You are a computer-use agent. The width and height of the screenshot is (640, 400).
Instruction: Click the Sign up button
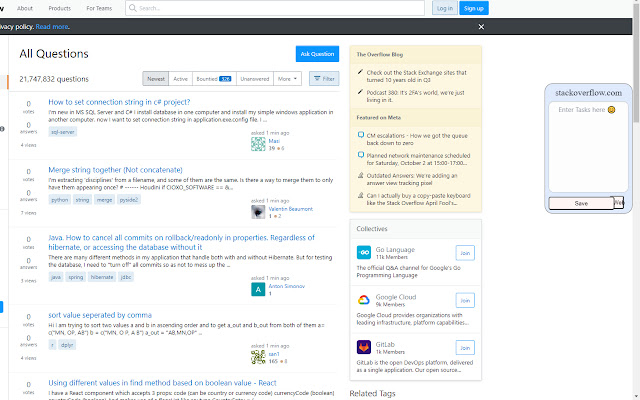474,8
